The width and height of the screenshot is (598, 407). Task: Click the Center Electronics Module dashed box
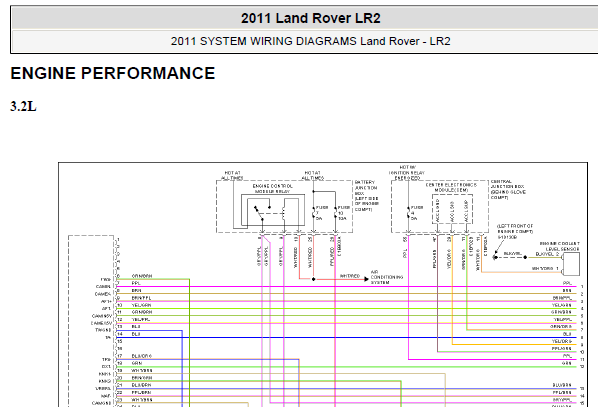(452, 209)
